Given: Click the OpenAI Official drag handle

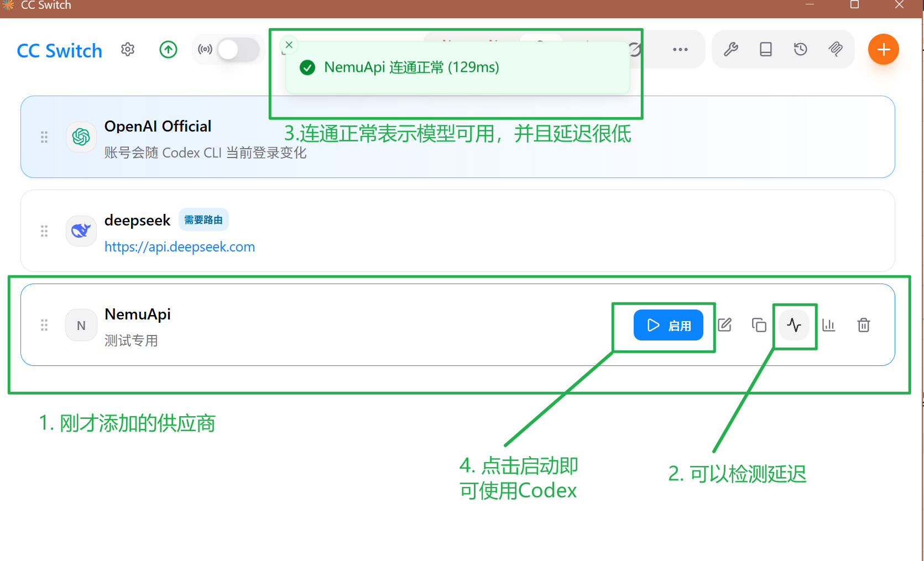Looking at the screenshot, I should (x=44, y=137).
